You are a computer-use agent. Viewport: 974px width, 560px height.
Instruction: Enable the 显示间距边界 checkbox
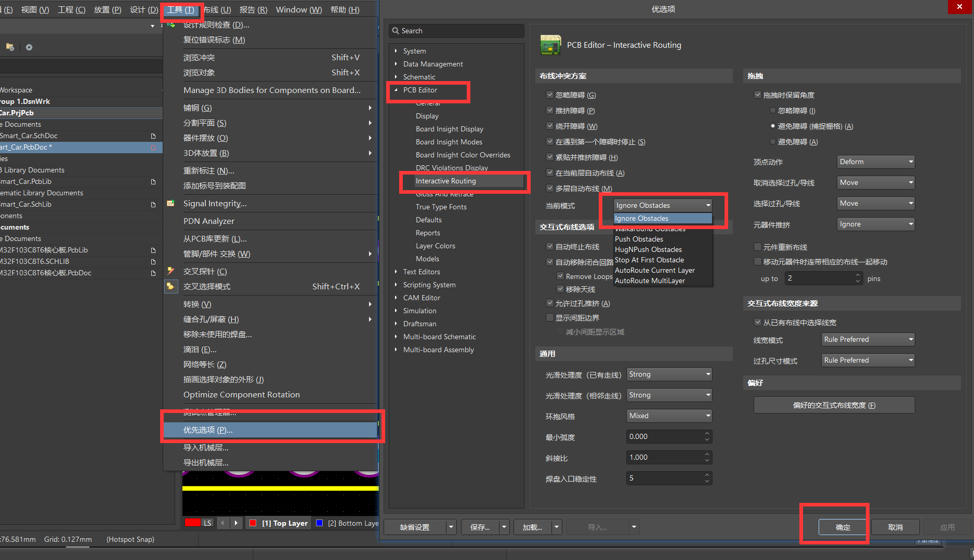tap(550, 317)
